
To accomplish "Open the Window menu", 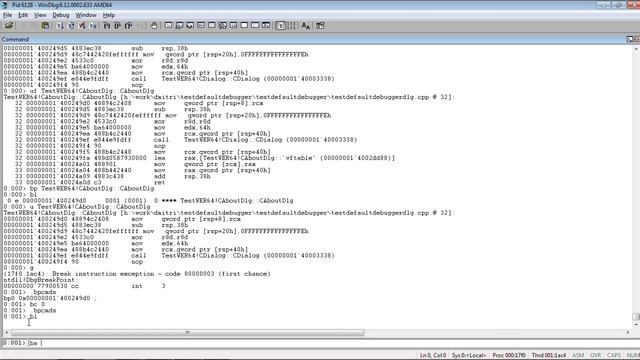I will (86, 15).
